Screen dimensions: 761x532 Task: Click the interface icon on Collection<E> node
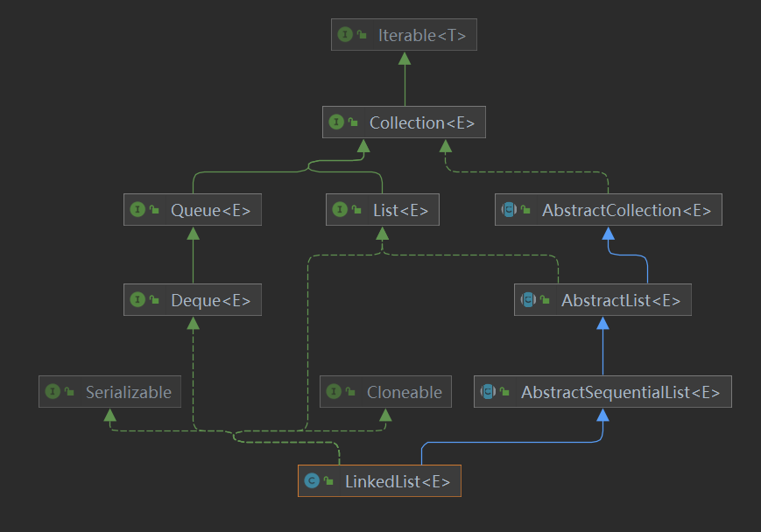click(336, 122)
